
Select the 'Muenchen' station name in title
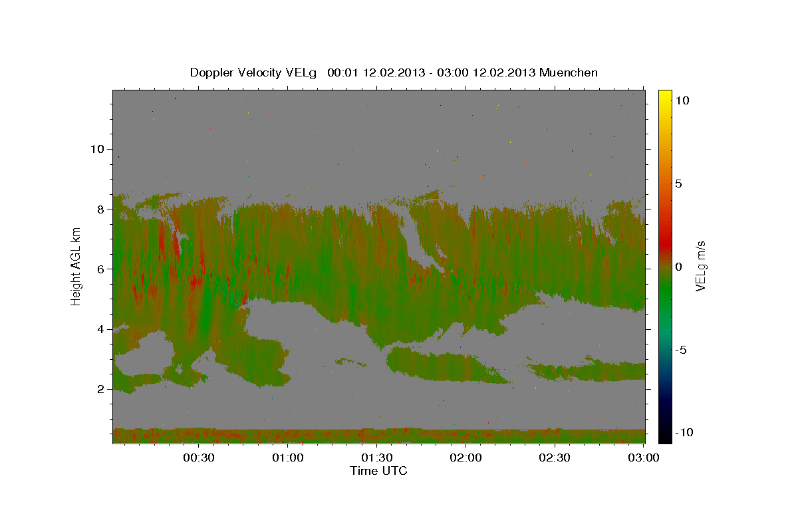(569, 72)
